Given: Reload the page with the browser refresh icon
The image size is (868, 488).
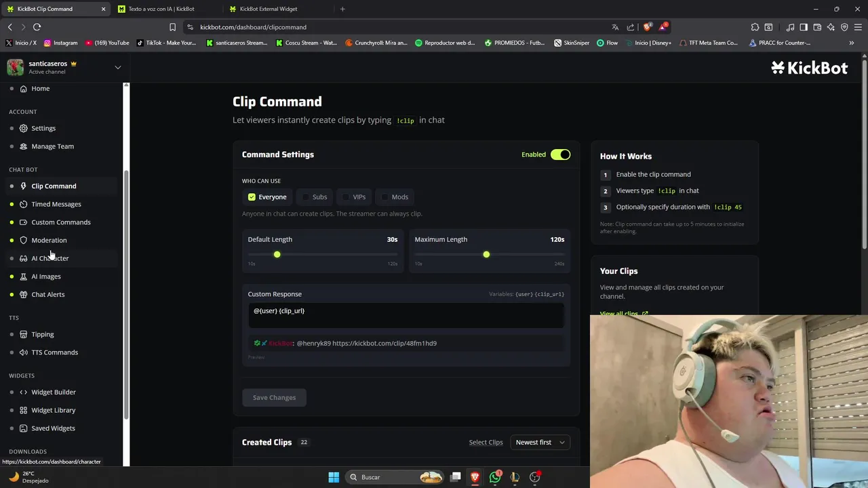Looking at the screenshot, I should pos(37,27).
